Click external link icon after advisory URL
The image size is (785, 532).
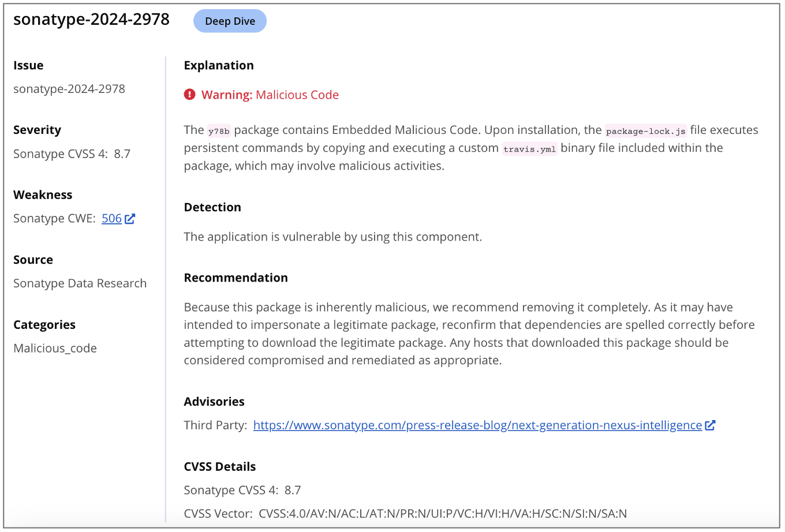(x=710, y=425)
